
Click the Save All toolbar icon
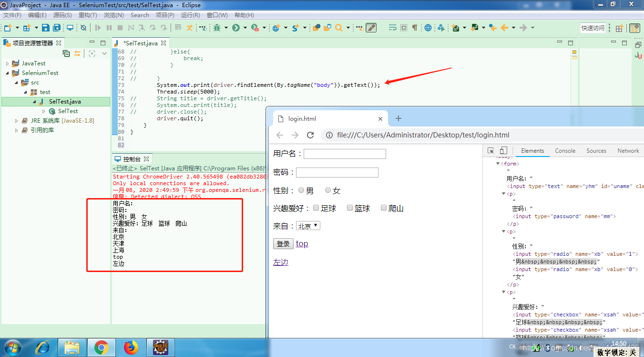[x=57, y=28]
